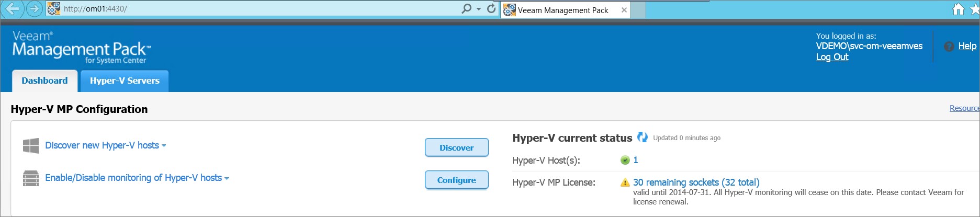980x217 pixels.
Task: Click the Hyper-V Host(s) label
Action: click(546, 161)
